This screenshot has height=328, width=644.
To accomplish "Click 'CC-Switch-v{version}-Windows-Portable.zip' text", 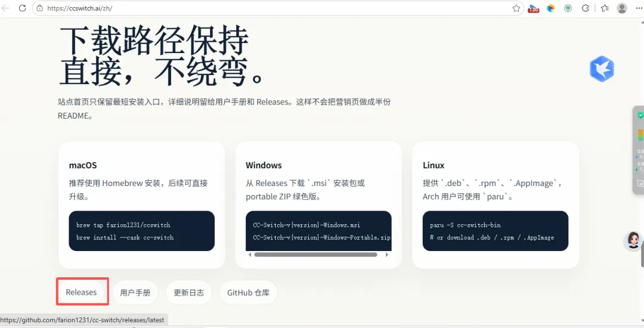I will click(x=321, y=237).
